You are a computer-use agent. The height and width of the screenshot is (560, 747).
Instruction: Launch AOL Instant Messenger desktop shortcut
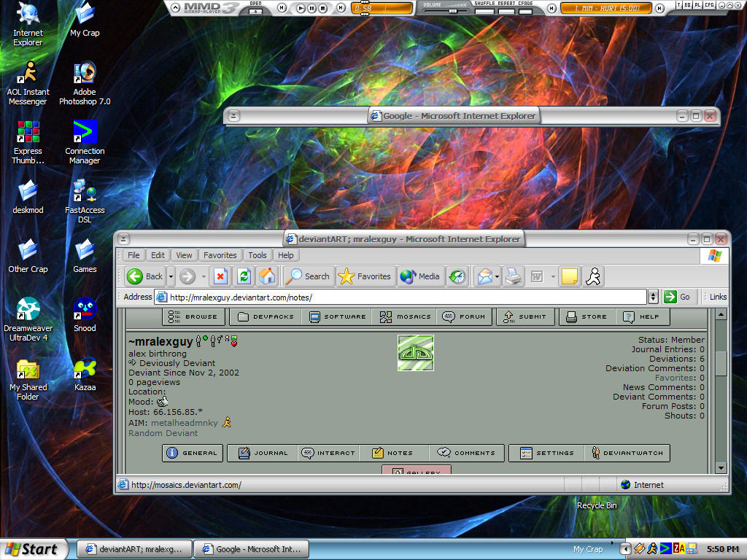(28, 83)
